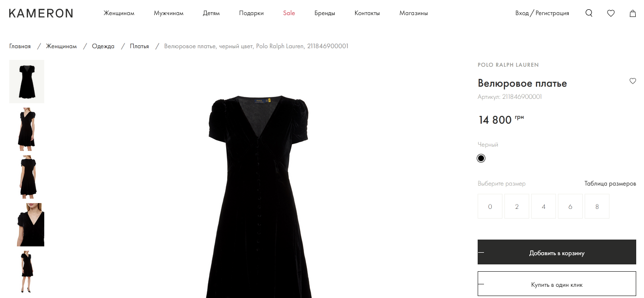Go to Платья breadcrumb link
This screenshot has width=644, height=298.
(139, 46)
